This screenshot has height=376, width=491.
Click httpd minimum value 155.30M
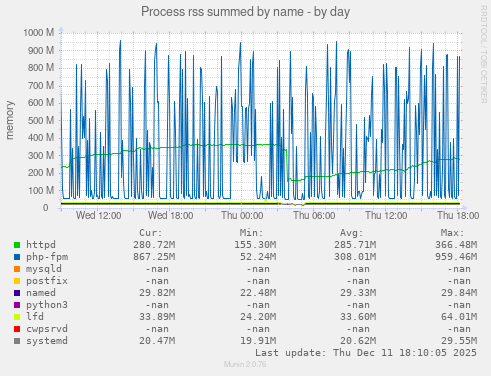(255, 245)
